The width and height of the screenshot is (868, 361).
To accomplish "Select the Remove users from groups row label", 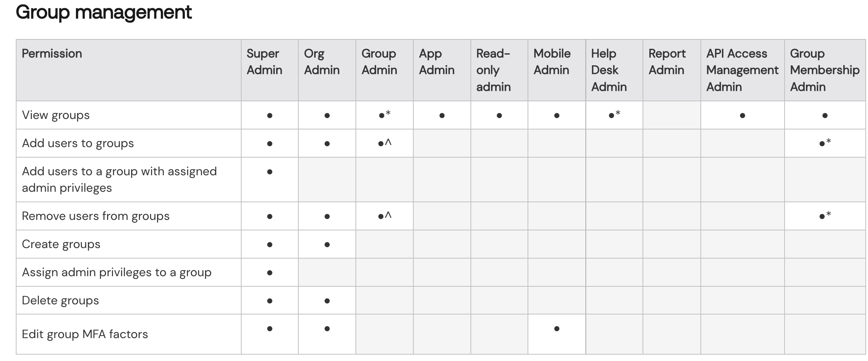I will pyautogui.click(x=95, y=216).
